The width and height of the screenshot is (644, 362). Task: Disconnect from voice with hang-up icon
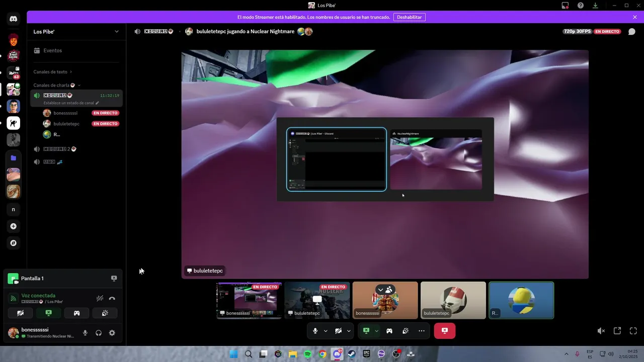click(112, 298)
